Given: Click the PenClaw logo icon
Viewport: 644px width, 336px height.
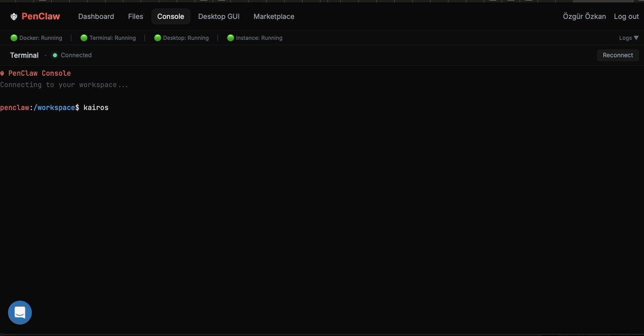Looking at the screenshot, I should [14, 17].
